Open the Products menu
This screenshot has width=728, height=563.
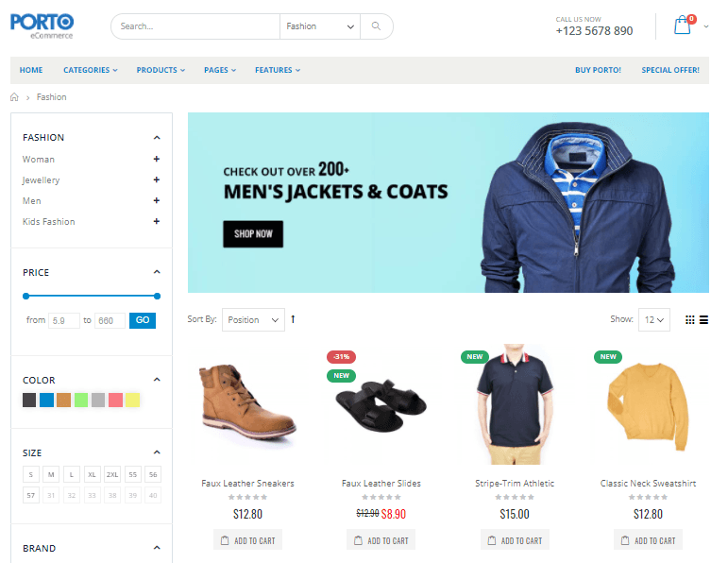pyautogui.click(x=161, y=70)
